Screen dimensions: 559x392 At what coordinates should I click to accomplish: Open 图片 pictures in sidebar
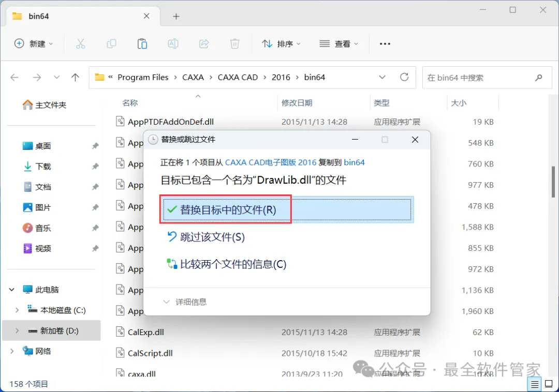[x=43, y=207]
